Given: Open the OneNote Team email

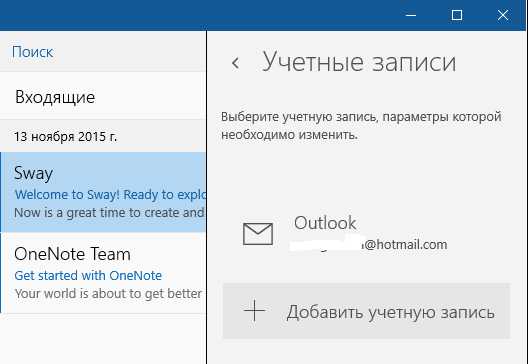Looking at the screenshot, I should pyautogui.click(x=103, y=273).
